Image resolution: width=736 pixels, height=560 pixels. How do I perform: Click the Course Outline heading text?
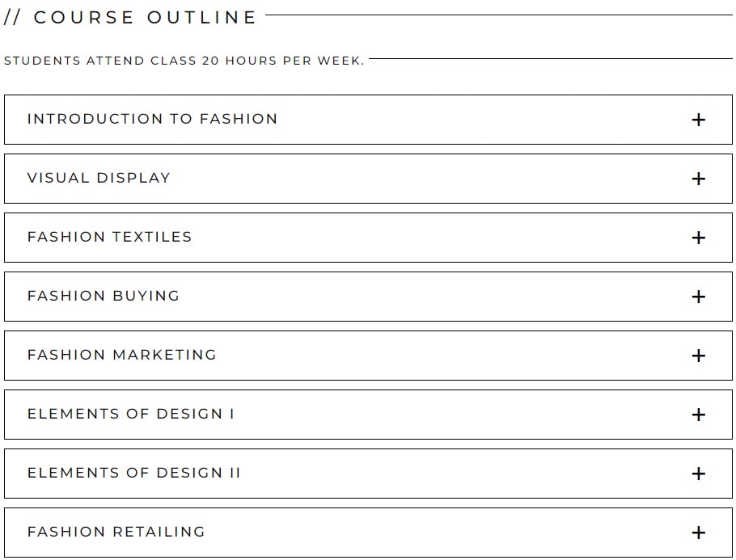pyautogui.click(x=130, y=17)
